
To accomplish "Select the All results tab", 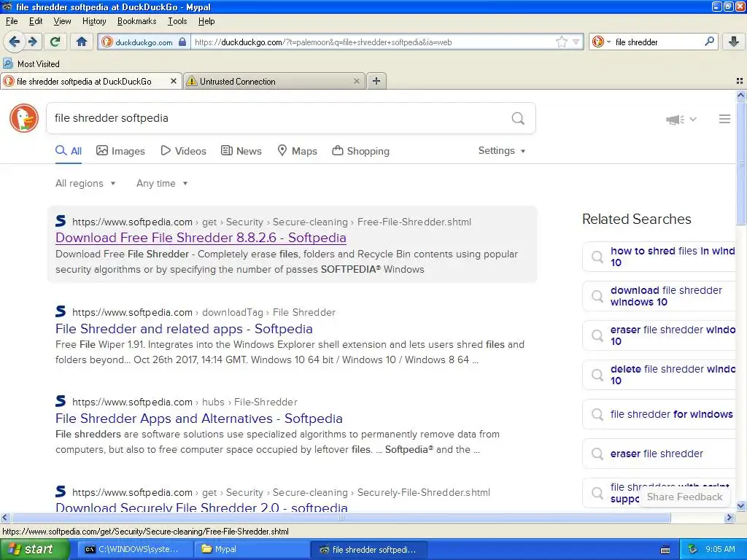I will pyautogui.click(x=69, y=151).
